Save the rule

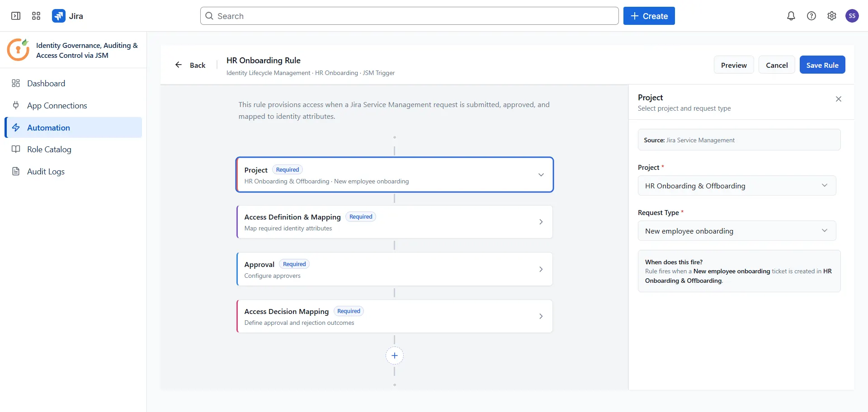(x=822, y=65)
